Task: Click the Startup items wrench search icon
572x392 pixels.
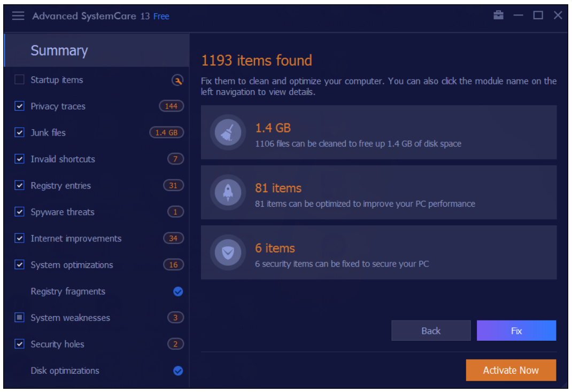Action: pyautogui.click(x=177, y=80)
